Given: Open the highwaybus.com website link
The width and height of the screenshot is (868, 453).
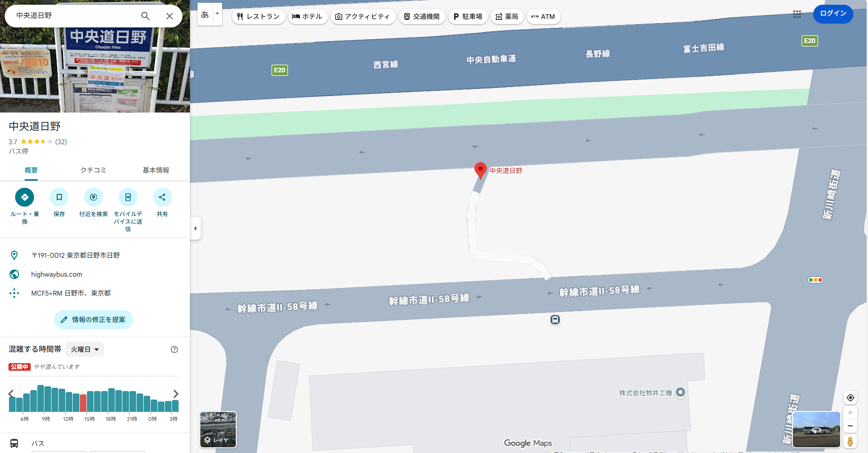Looking at the screenshot, I should coord(57,274).
